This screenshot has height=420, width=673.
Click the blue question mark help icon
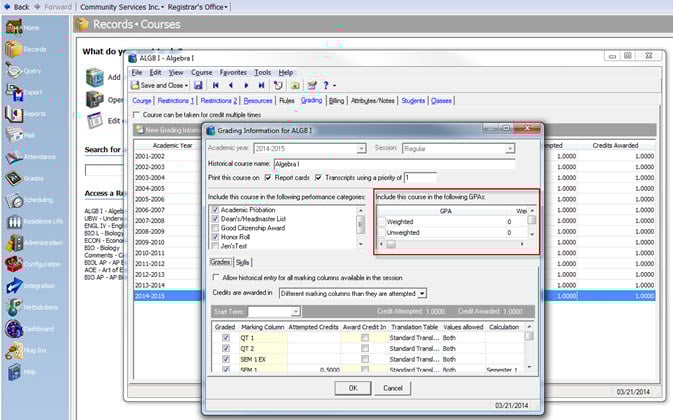point(326,85)
